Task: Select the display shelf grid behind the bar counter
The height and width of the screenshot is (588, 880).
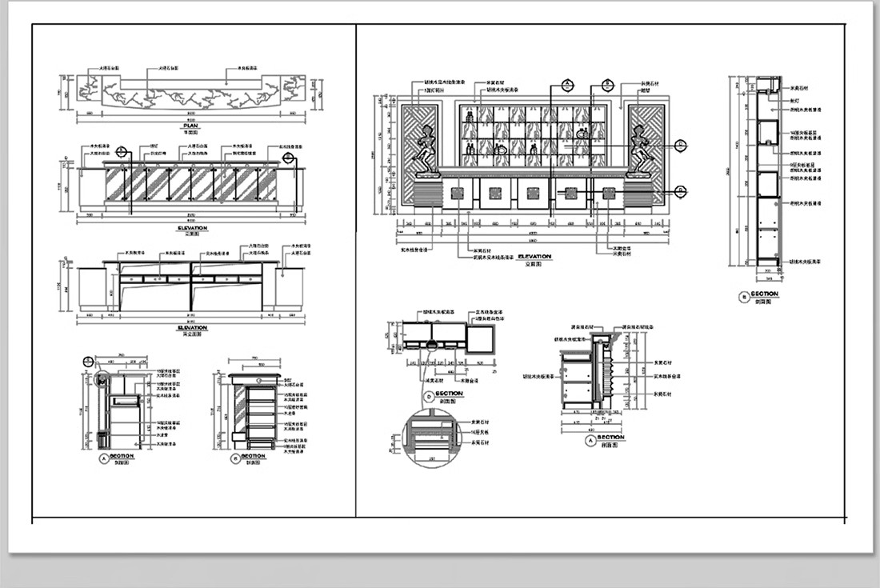Action: click(534, 134)
